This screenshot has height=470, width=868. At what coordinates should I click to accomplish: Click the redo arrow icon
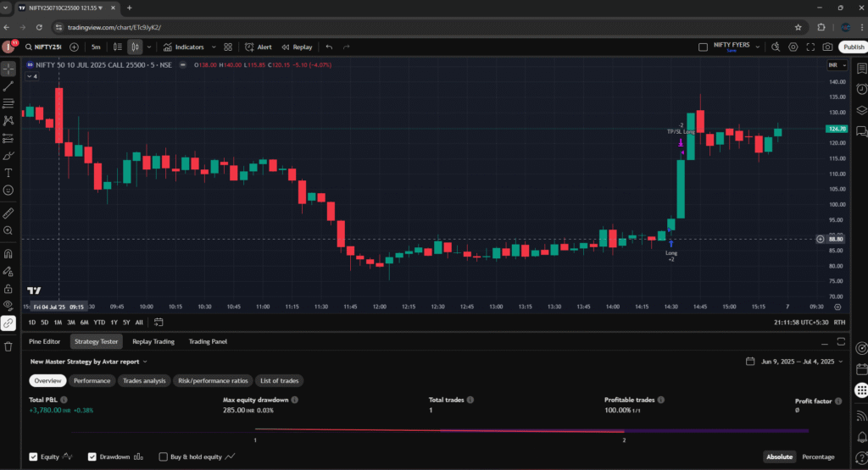[x=347, y=47]
